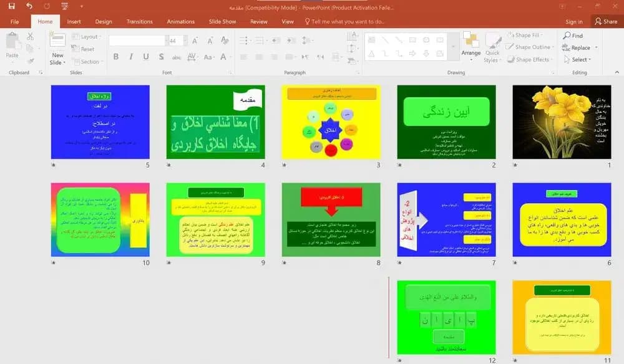
Task: Click the Numbering list icon
Action: [x=260, y=41]
